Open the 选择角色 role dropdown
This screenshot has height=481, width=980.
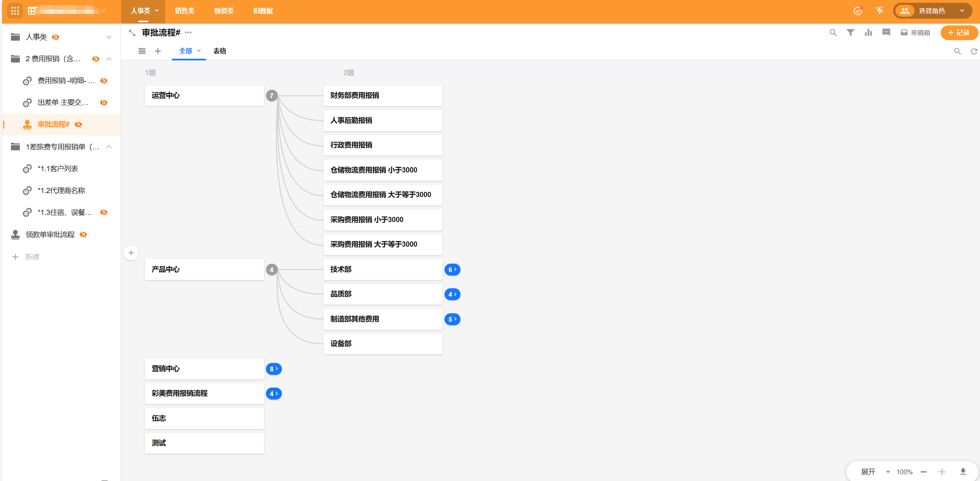point(932,11)
